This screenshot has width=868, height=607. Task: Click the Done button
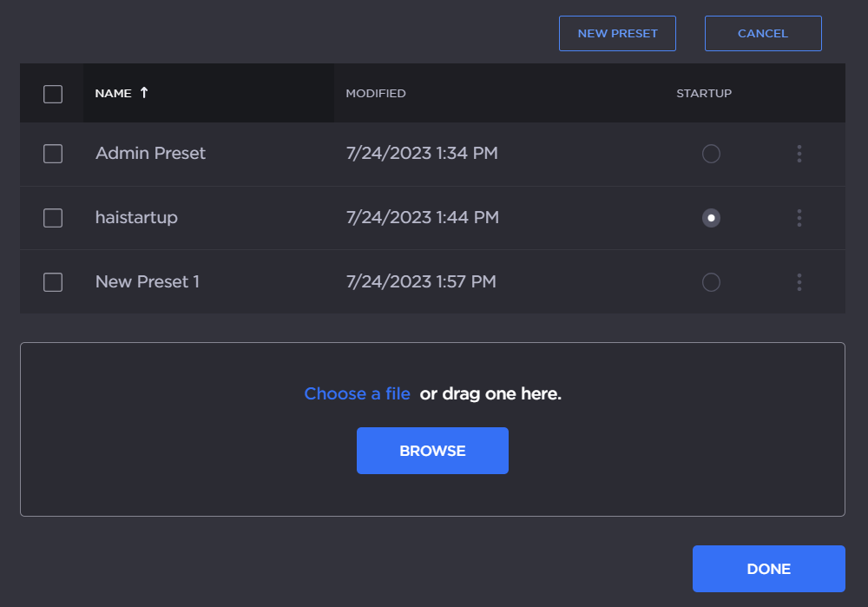[768, 569]
